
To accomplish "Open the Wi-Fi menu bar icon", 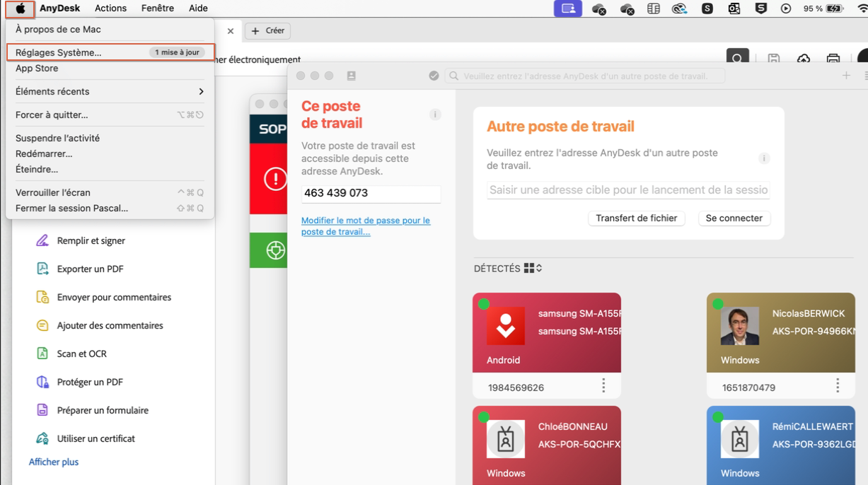I will coord(861,8).
